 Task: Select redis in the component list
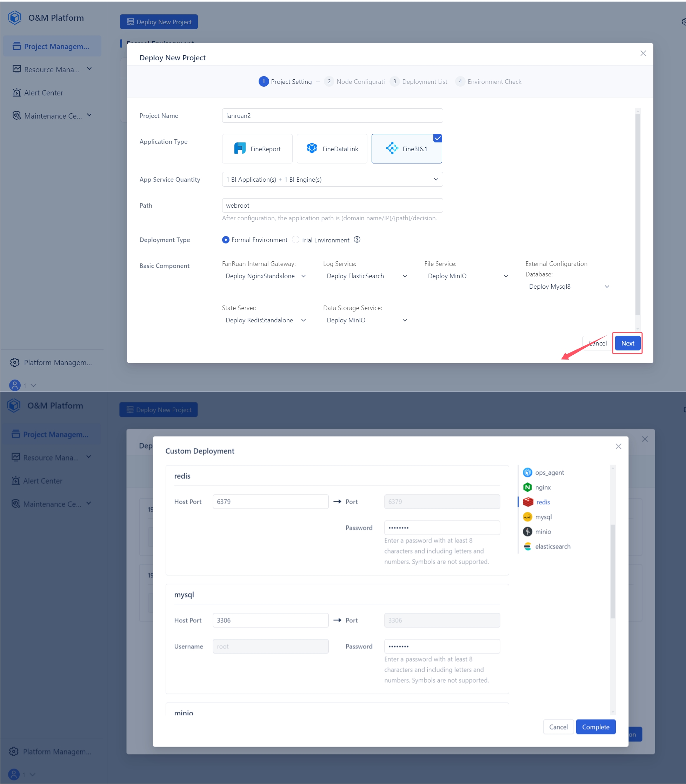tap(543, 502)
